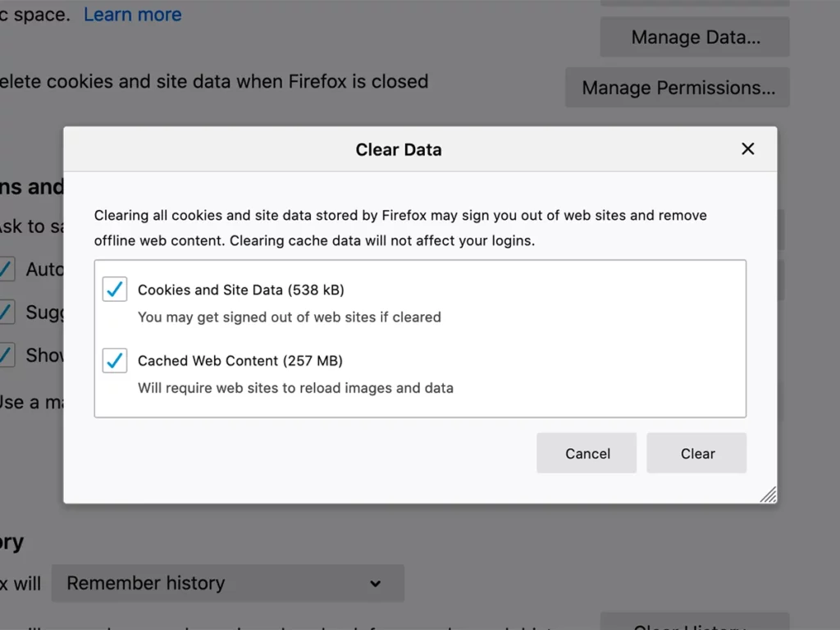Close the Clear Data dialog with X

747,148
